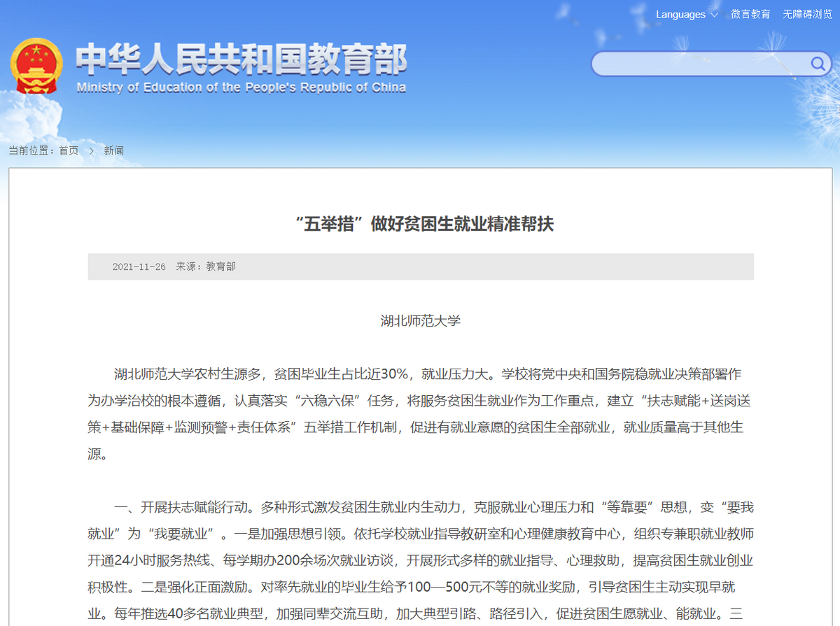Click the English ministry name subtitle
The height and width of the screenshot is (626, 840).
click(241, 87)
